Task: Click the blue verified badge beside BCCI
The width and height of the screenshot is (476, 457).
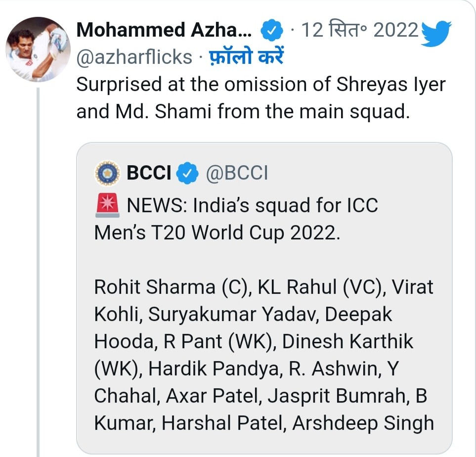Action: coord(188,173)
